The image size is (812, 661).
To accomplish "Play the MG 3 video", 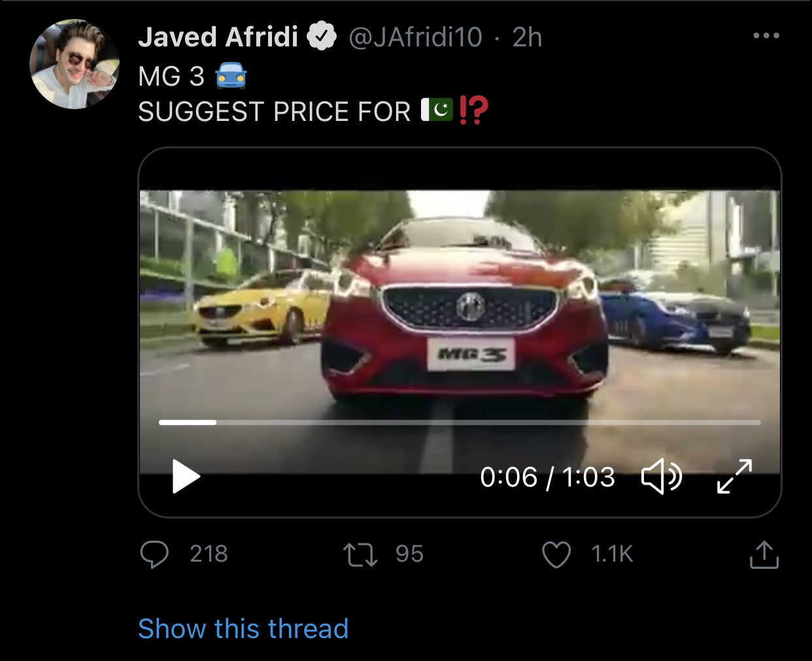I will point(186,477).
